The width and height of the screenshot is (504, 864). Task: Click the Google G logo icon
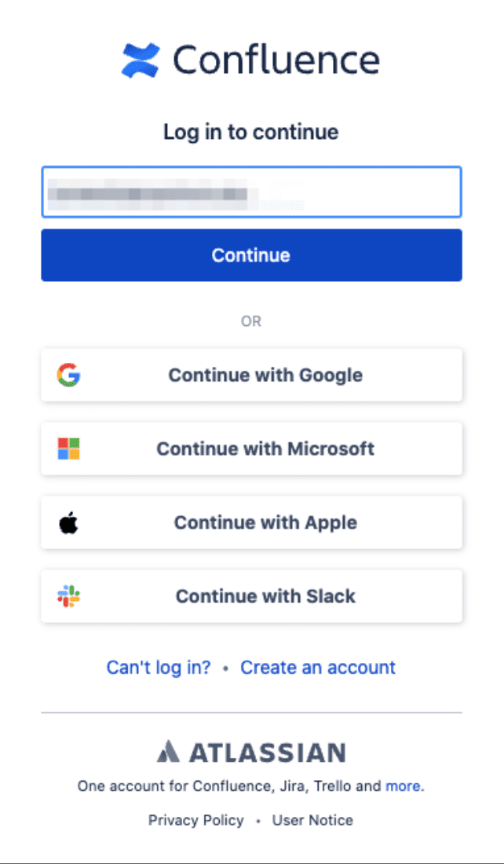click(68, 375)
